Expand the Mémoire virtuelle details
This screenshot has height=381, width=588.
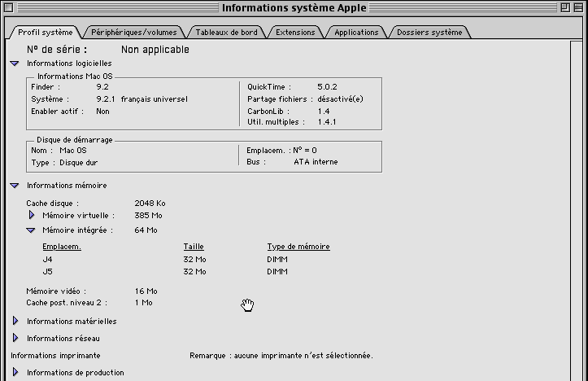point(32,215)
